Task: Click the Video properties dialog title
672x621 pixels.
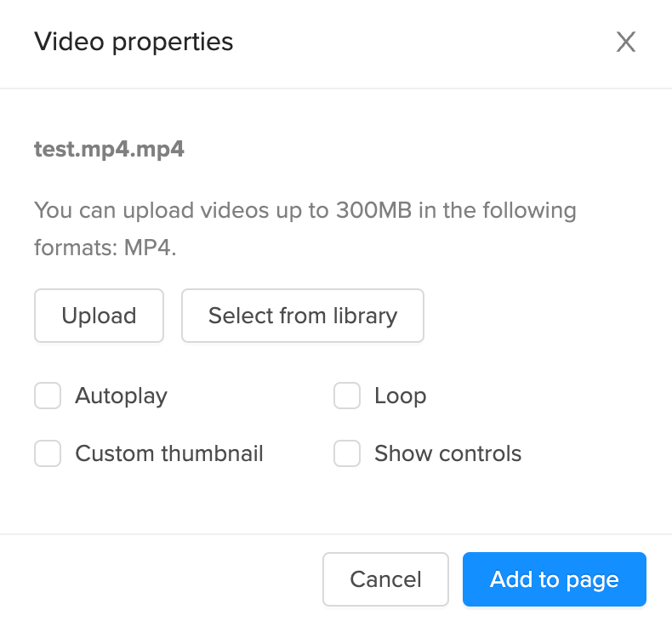Action: (134, 42)
